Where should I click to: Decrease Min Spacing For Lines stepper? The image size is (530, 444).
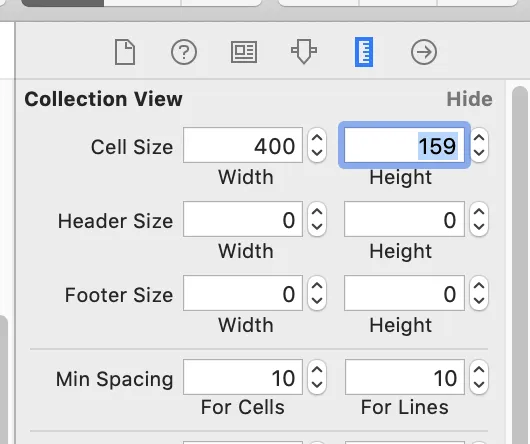[479, 385]
